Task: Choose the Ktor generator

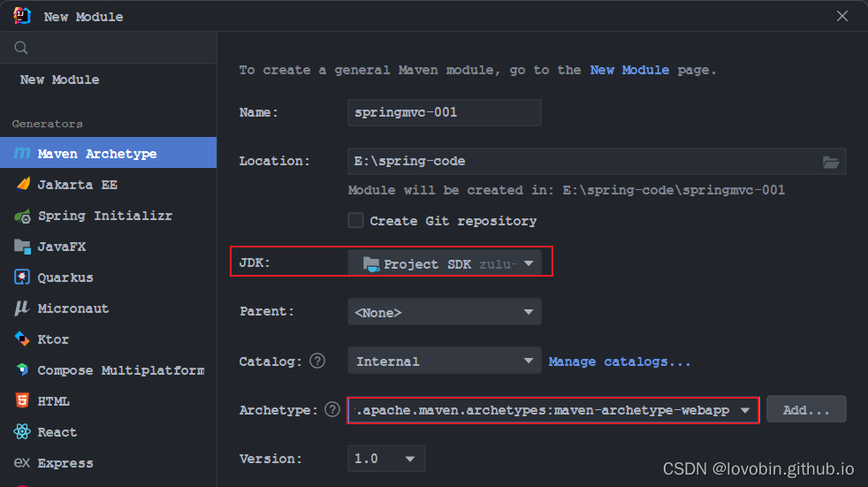Action: pyautogui.click(x=108, y=339)
